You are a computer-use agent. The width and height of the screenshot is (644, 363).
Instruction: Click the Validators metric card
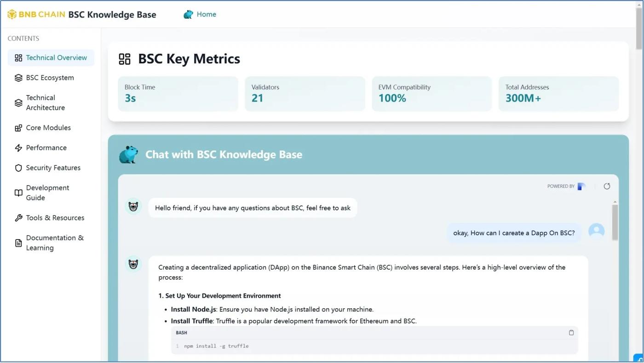(305, 94)
